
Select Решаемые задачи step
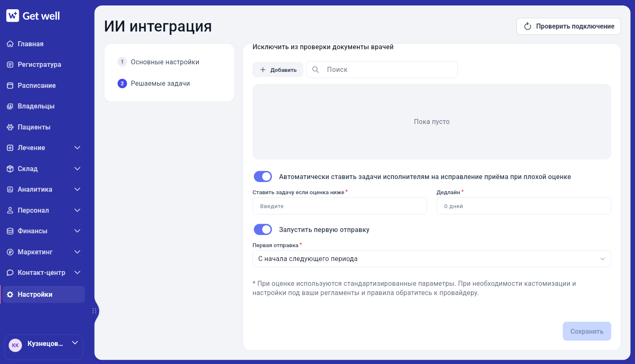[x=160, y=83]
